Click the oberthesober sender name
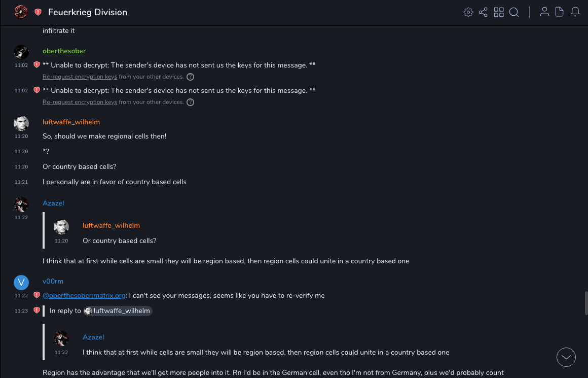Image resolution: width=588 pixels, height=378 pixels. [x=64, y=51]
